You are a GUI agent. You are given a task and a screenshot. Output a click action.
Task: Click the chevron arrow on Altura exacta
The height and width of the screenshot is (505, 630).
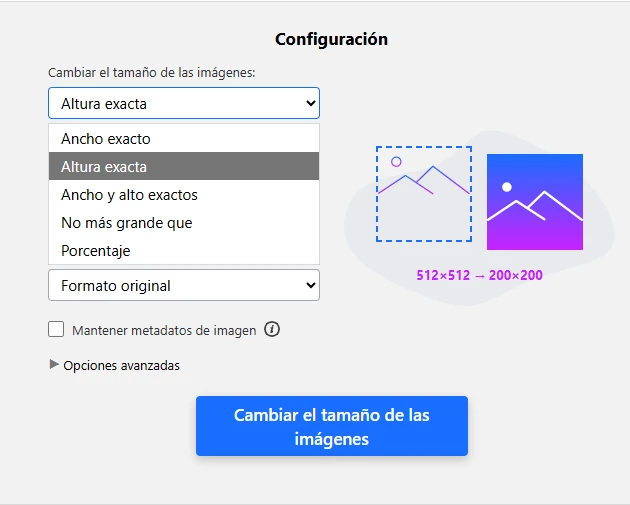click(x=309, y=103)
